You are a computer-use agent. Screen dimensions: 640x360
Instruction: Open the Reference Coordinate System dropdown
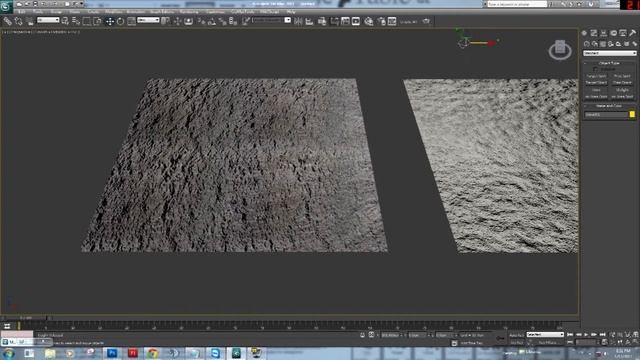coord(148,20)
